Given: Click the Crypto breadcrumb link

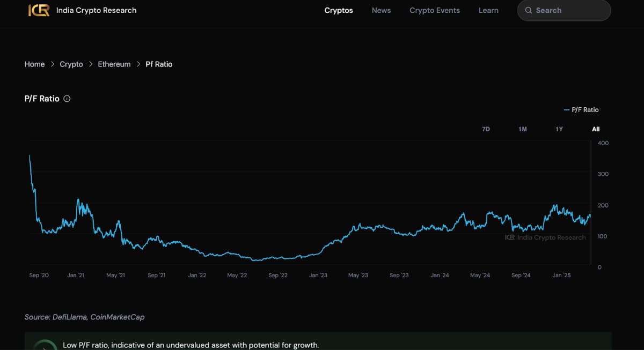Looking at the screenshot, I should pyautogui.click(x=71, y=64).
